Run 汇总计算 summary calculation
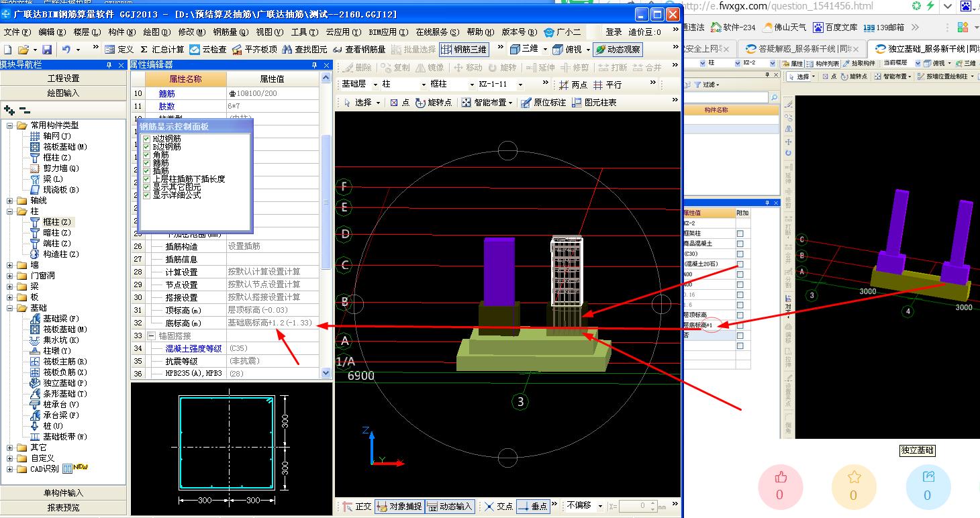Image resolution: width=980 pixels, height=518 pixels. (x=162, y=50)
